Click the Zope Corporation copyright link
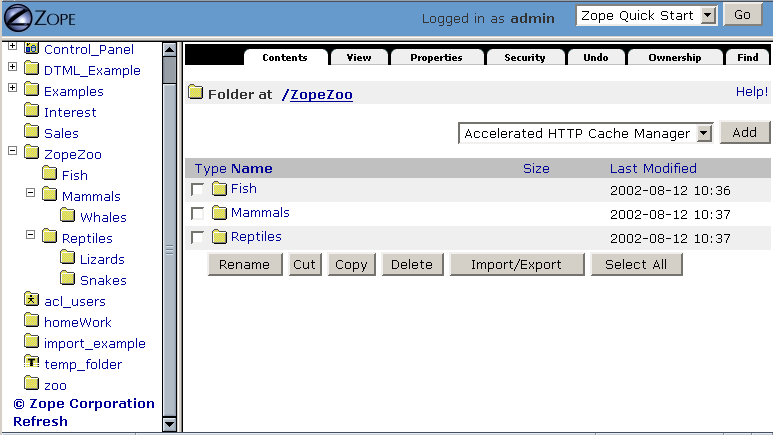The height and width of the screenshot is (435, 773). pos(84,403)
